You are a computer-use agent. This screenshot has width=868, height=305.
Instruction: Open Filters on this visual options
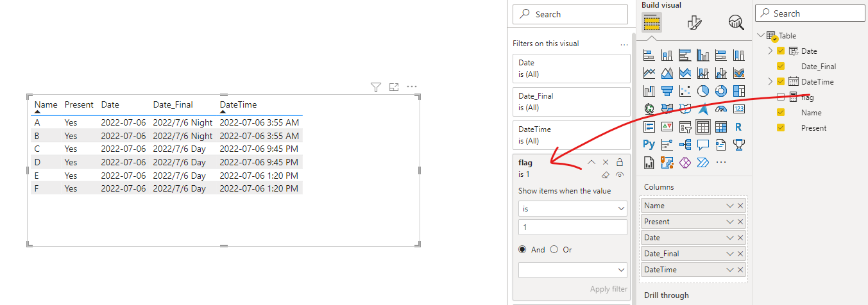(624, 44)
